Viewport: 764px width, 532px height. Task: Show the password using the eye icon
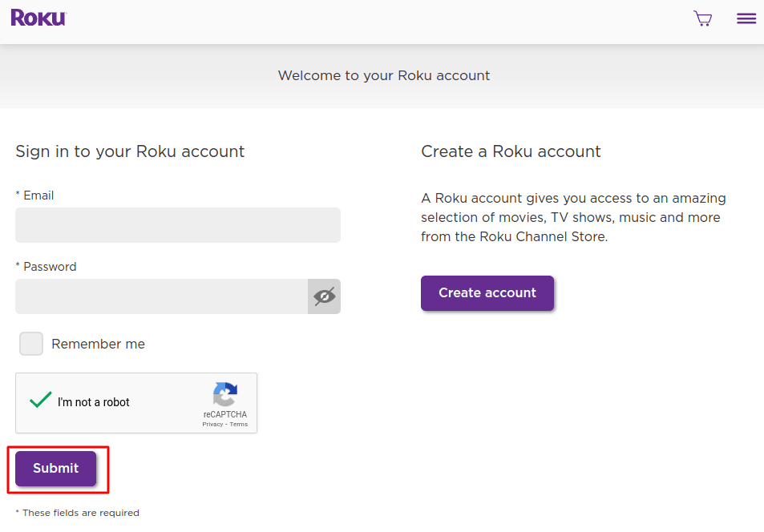click(324, 296)
